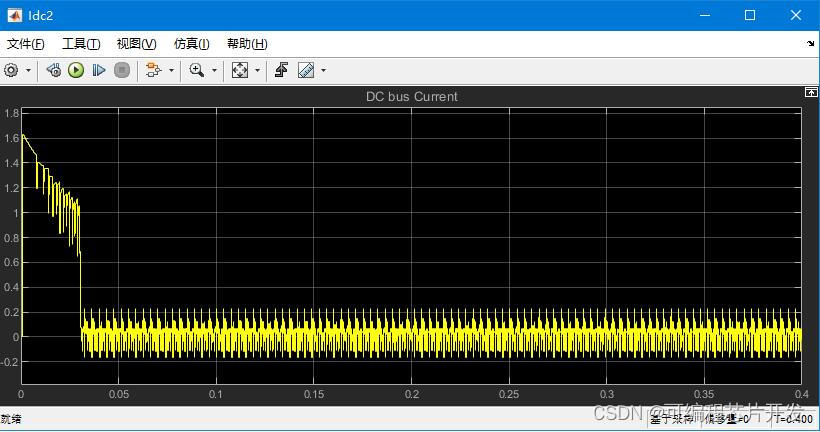The width and height of the screenshot is (820, 432).
Task: Select the zoom magnifier tool
Action: (197, 70)
